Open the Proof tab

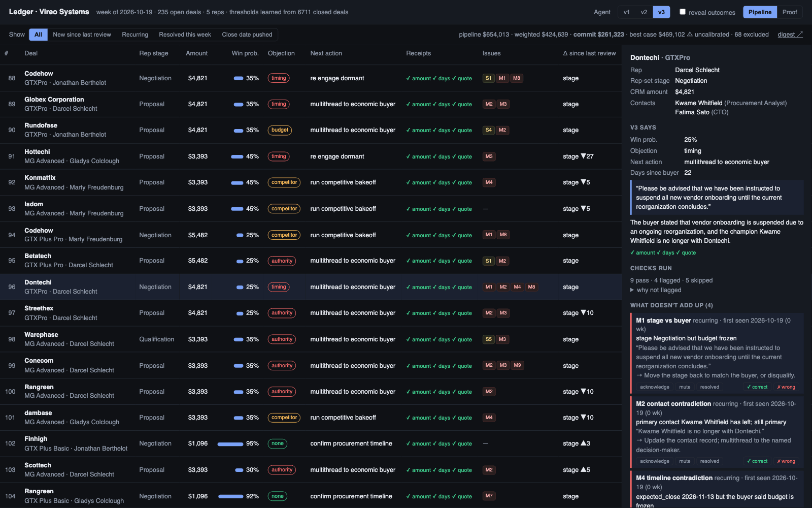[790, 12]
